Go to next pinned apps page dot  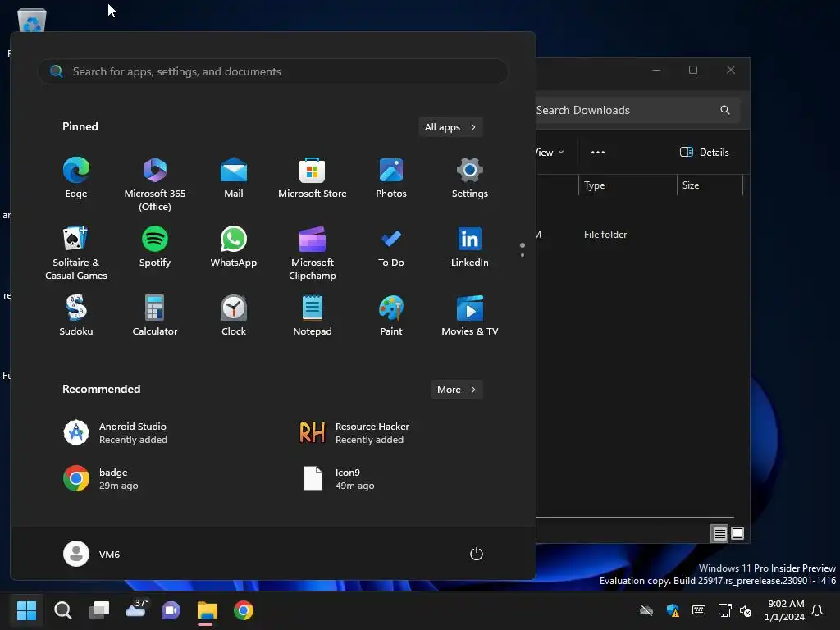point(523,255)
